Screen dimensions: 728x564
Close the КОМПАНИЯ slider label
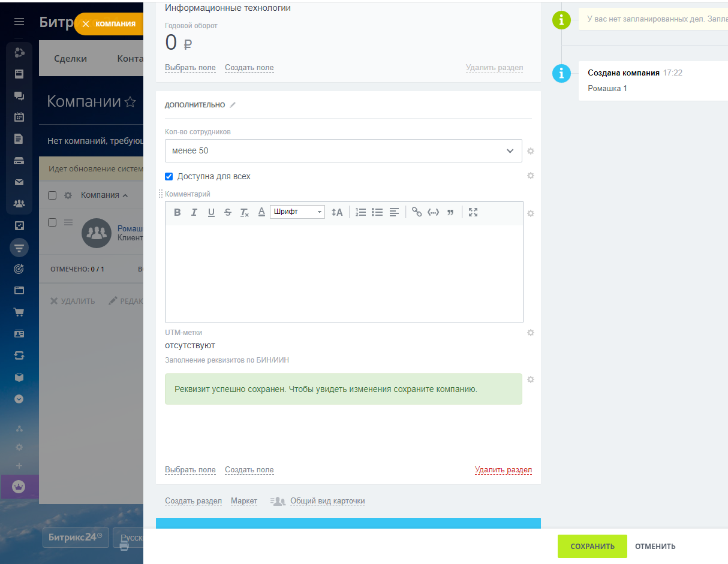point(86,24)
